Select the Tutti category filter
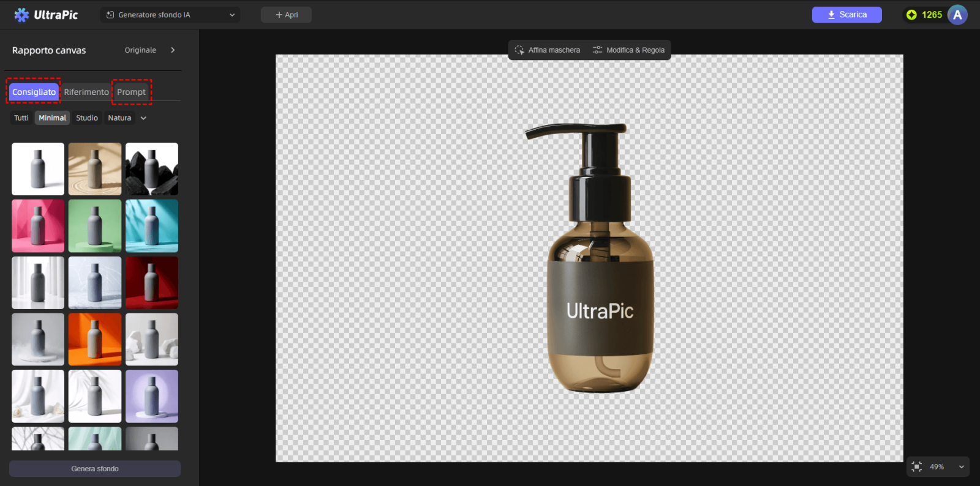 (x=21, y=118)
